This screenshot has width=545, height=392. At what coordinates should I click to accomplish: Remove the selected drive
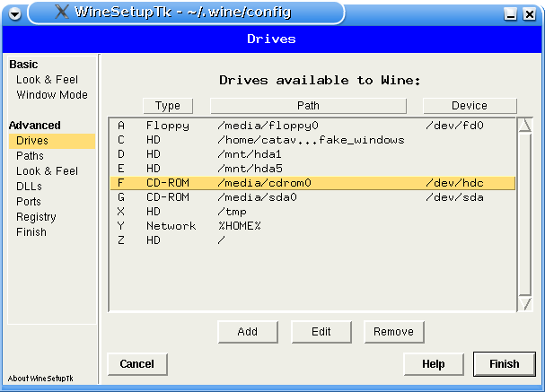click(394, 332)
